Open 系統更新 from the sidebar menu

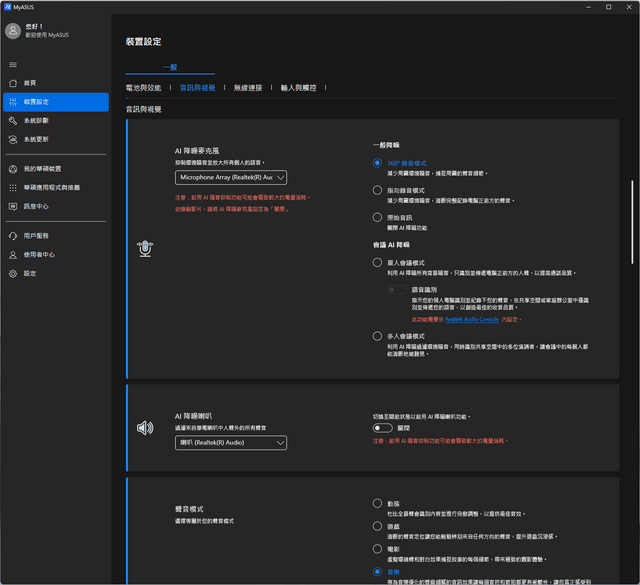point(56,140)
